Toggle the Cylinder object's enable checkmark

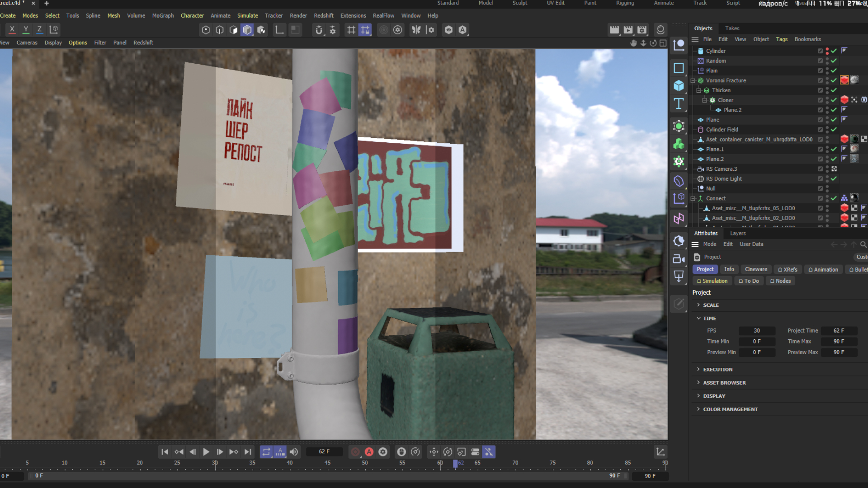(x=834, y=51)
